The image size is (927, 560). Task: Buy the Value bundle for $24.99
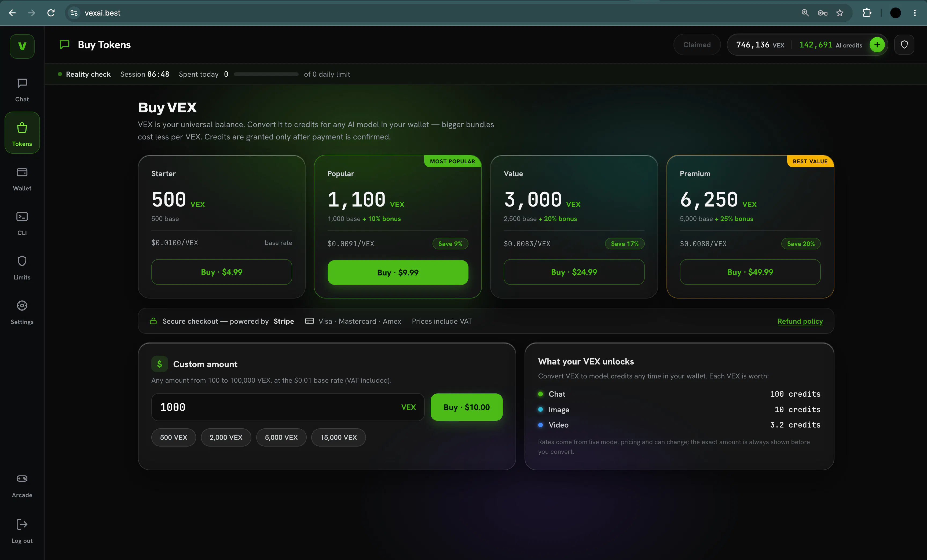pos(574,272)
